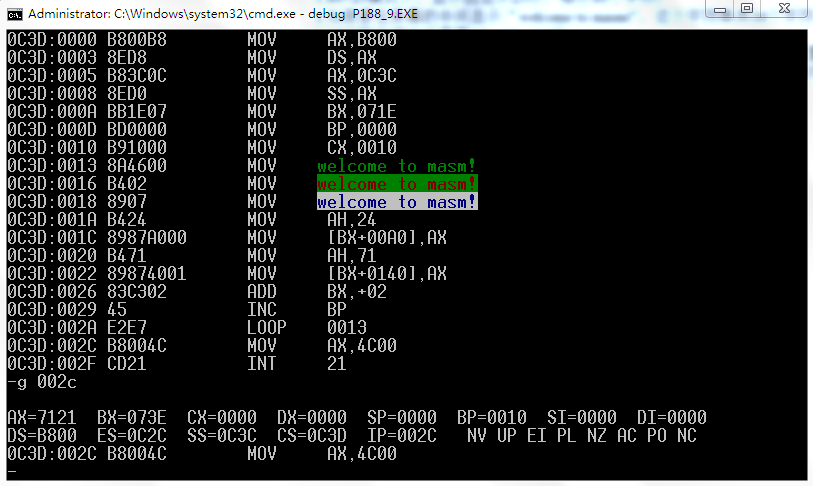Maximize the cmd.exe debug window
The image size is (813, 486).
[747, 8]
